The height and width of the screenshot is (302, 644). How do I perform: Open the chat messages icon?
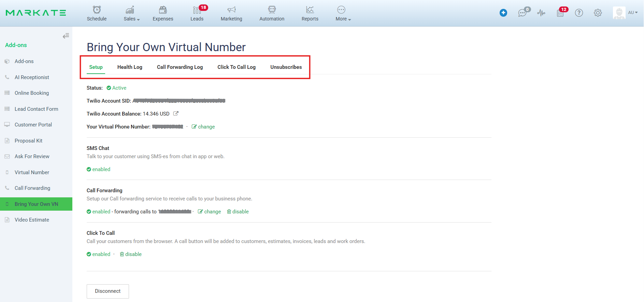tap(522, 13)
